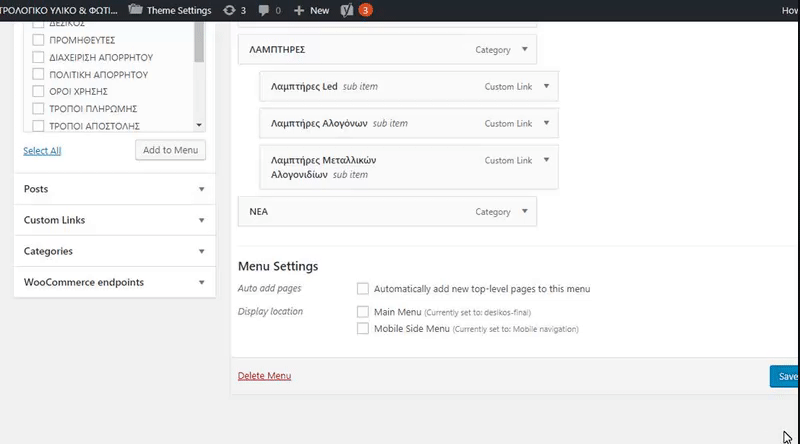This screenshot has height=444, width=800.
Task: Click the Yoast notification badge
Action: coord(365,10)
